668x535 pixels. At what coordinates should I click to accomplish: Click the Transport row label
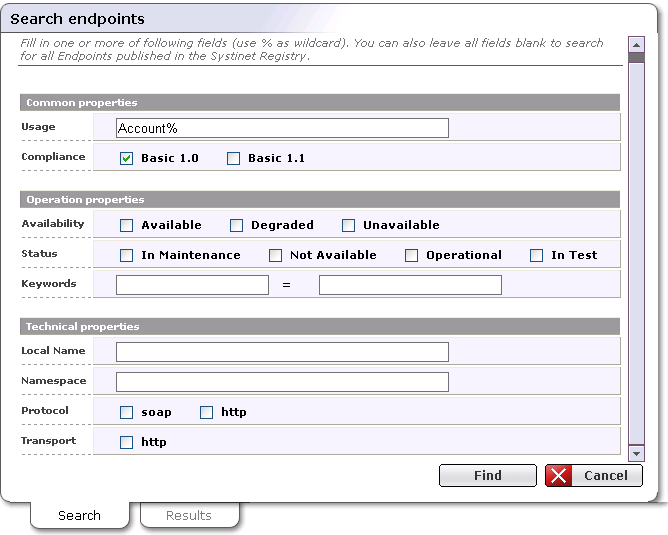tap(49, 441)
